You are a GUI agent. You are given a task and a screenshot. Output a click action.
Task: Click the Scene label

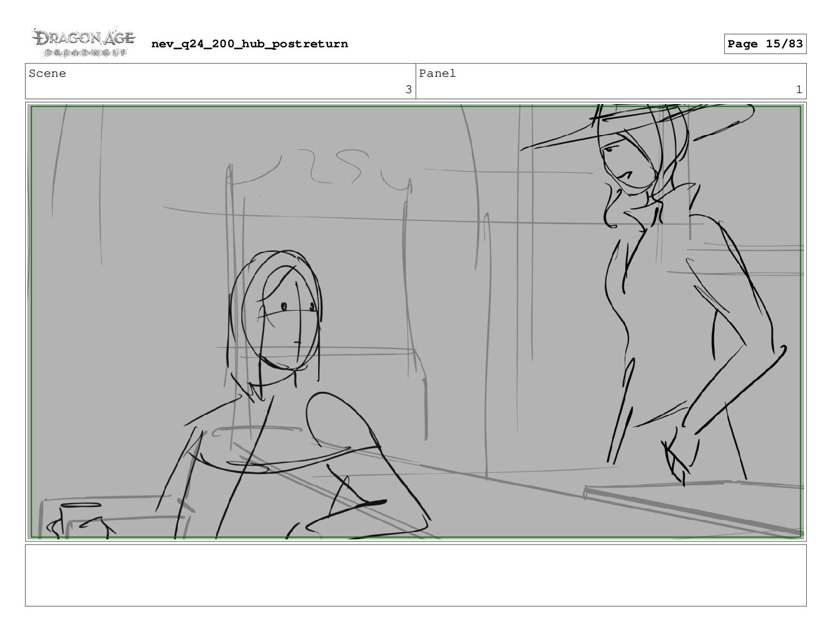tap(47, 74)
